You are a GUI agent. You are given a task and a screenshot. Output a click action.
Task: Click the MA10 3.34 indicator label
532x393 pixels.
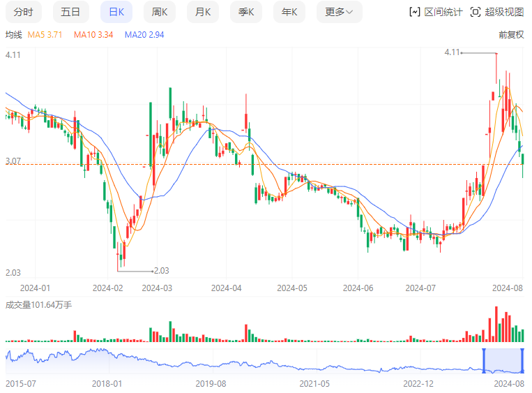tap(93, 35)
